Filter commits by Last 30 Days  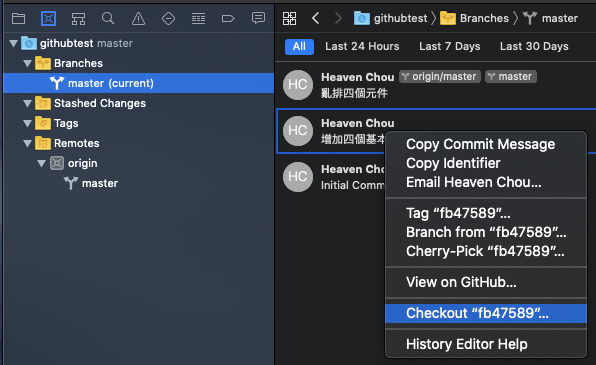pyautogui.click(x=534, y=46)
